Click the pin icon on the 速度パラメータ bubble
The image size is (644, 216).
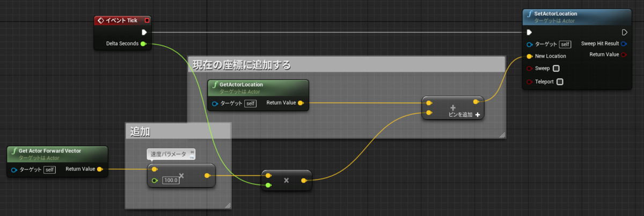click(192, 152)
